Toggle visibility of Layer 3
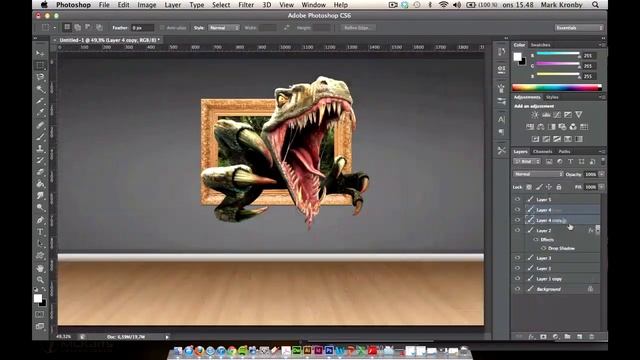This screenshot has height=360, width=640. (x=518, y=258)
